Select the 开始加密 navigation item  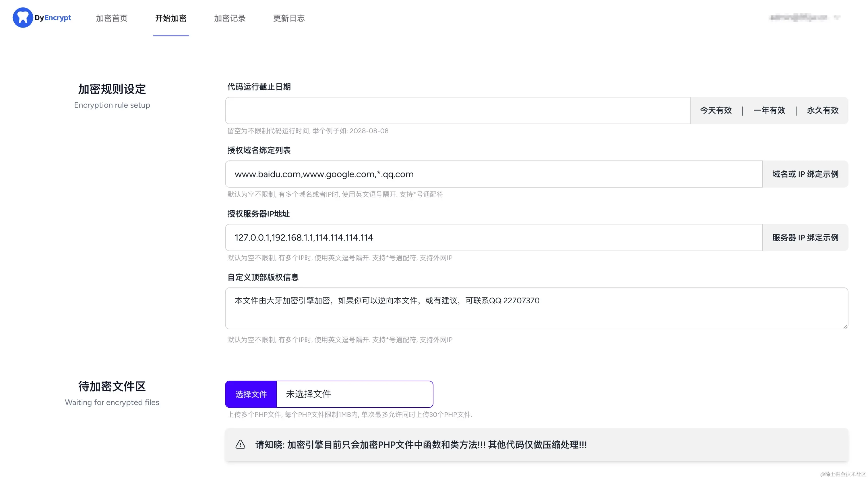[170, 19]
